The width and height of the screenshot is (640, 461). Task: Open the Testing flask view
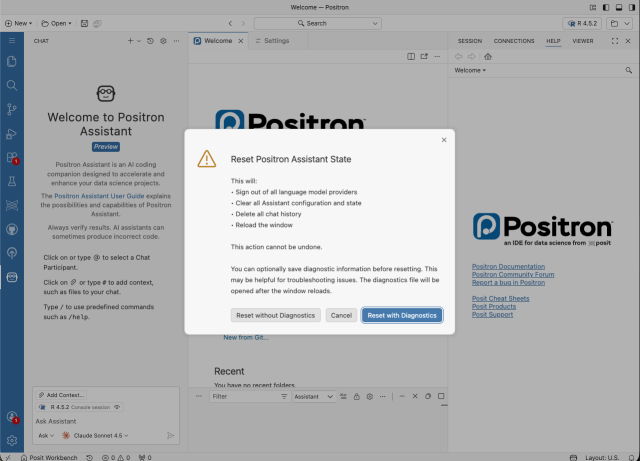pyautogui.click(x=12, y=181)
